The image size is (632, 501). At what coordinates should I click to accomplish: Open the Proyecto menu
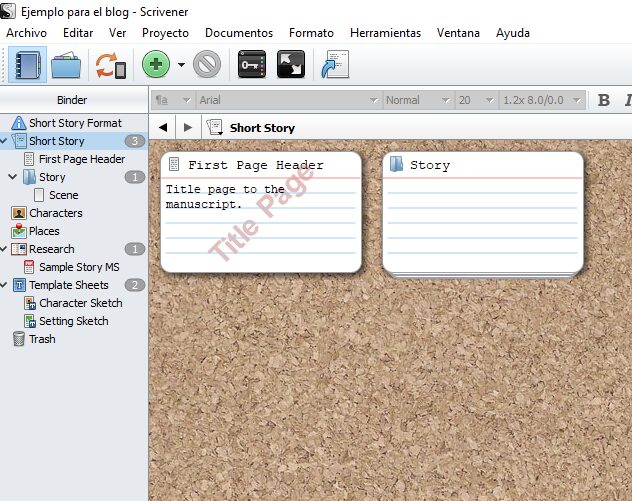(165, 33)
